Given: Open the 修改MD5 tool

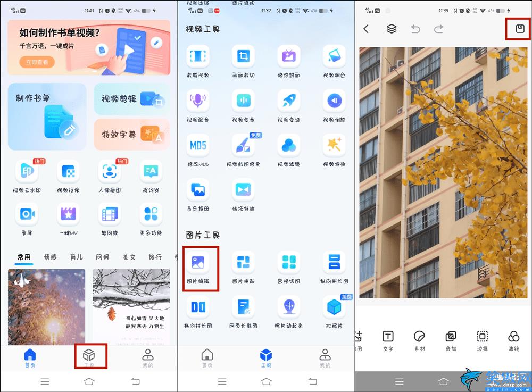Looking at the screenshot, I should [x=198, y=151].
